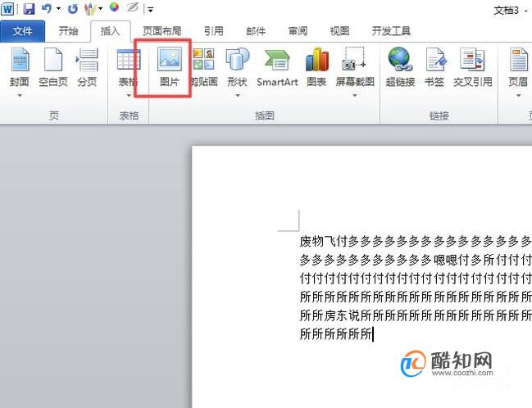This screenshot has height=408, width=532.
Task: Click the 废物飞付 text line in document
Action: click(416, 242)
